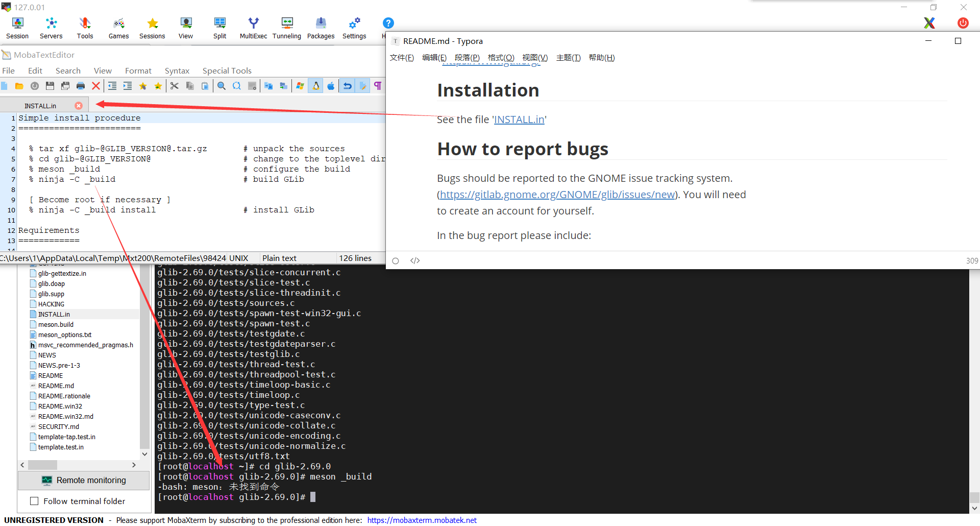Open Typora 主题(T) menu
This screenshot has width=980, height=526.
click(568, 58)
